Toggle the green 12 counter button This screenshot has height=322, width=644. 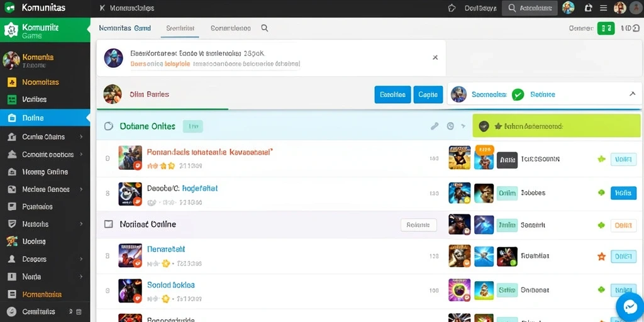[x=606, y=28]
